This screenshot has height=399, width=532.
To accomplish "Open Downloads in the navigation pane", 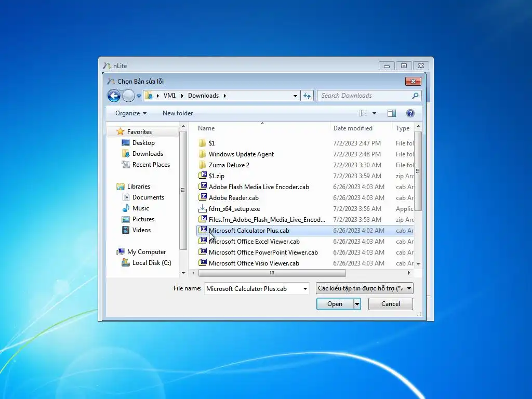I will coord(148,154).
